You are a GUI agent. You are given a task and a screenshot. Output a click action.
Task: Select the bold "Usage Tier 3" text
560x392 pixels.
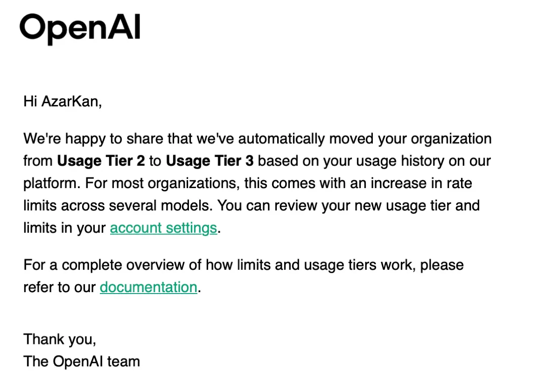[x=210, y=161]
